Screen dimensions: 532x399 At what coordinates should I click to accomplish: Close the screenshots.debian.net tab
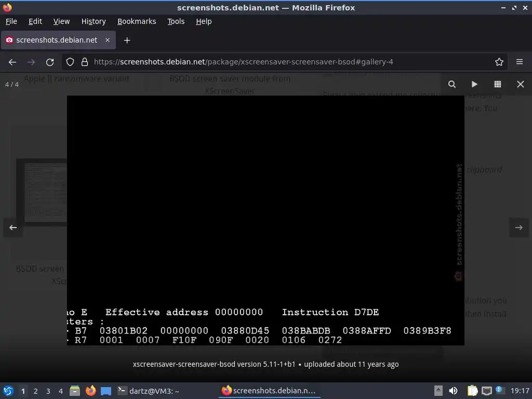pos(107,40)
